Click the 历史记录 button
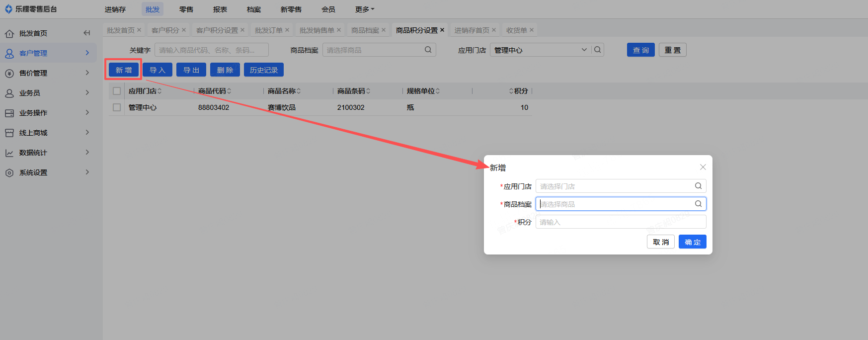Screen dimensions: 868x340 pos(264,70)
